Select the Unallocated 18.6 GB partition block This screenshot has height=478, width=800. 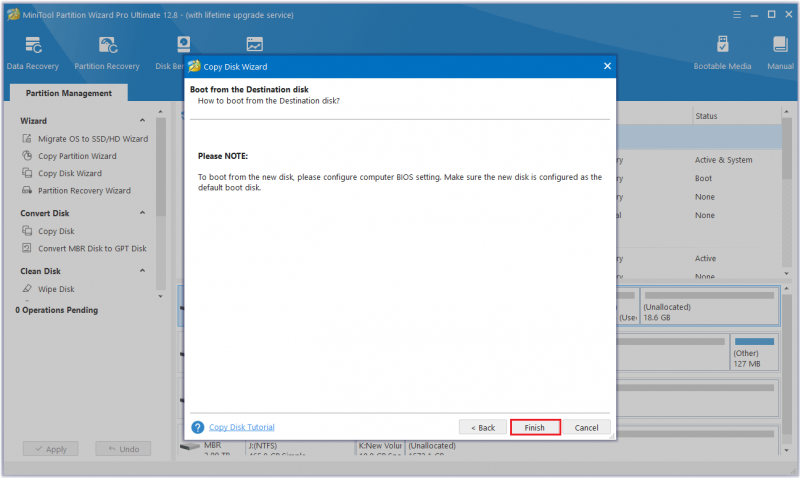tap(709, 306)
